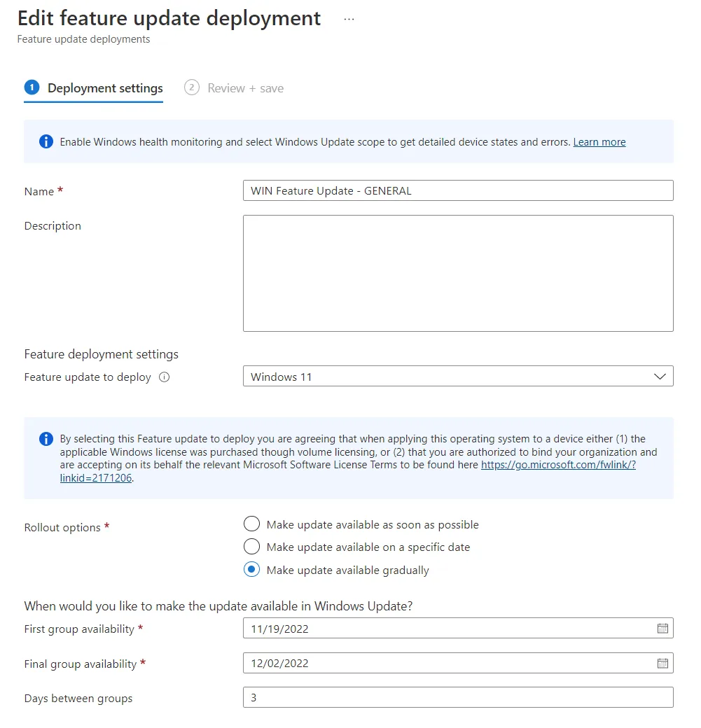Open the ellipsis menu beside page title
The width and height of the screenshot is (701, 728).
(x=349, y=20)
